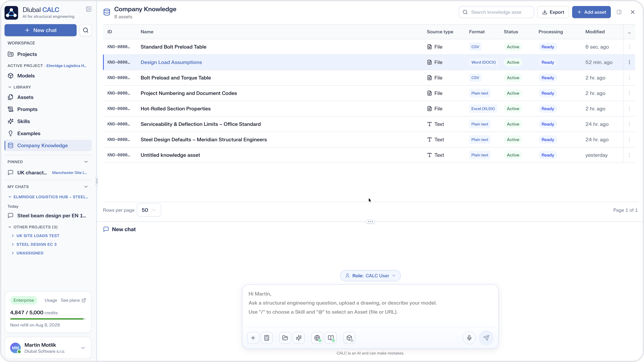This screenshot has height=362, width=644.
Task: Open Skills in the sidebar
Action: (48, 122)
